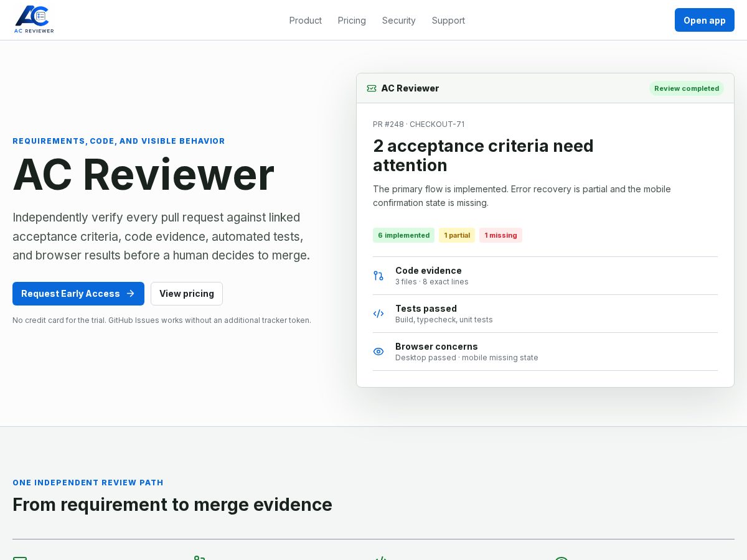Click the Code evidence branch icon
This screenshot has width=747, height=560.
click(x=378, y=276)
